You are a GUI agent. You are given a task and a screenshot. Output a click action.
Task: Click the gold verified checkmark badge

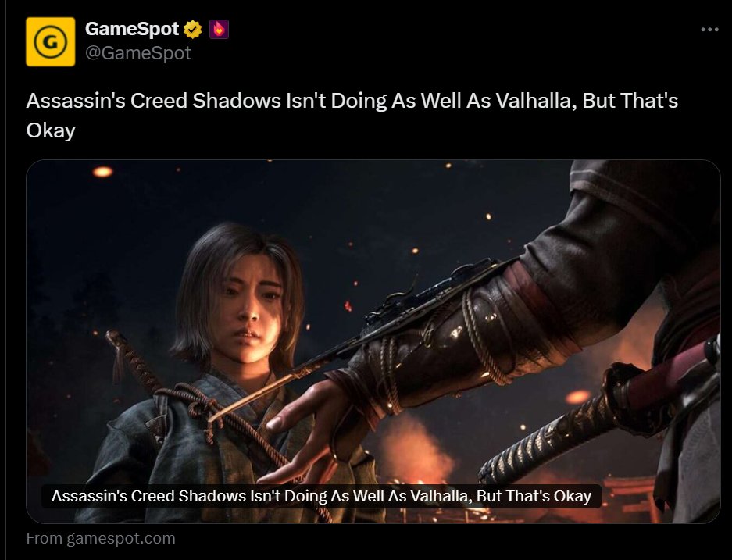pos(192,30)
